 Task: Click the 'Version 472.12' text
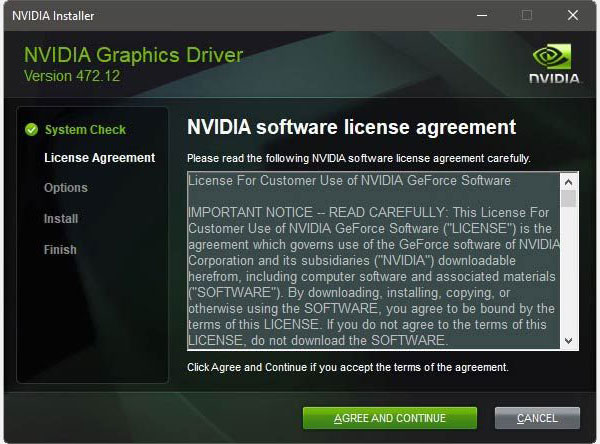click(x=72, y=76)
